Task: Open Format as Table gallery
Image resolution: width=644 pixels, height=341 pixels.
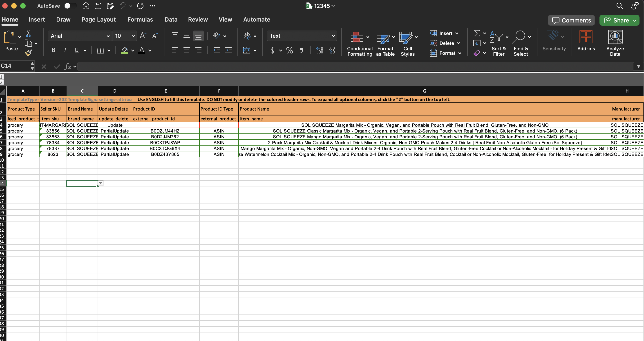Action: 385,44
